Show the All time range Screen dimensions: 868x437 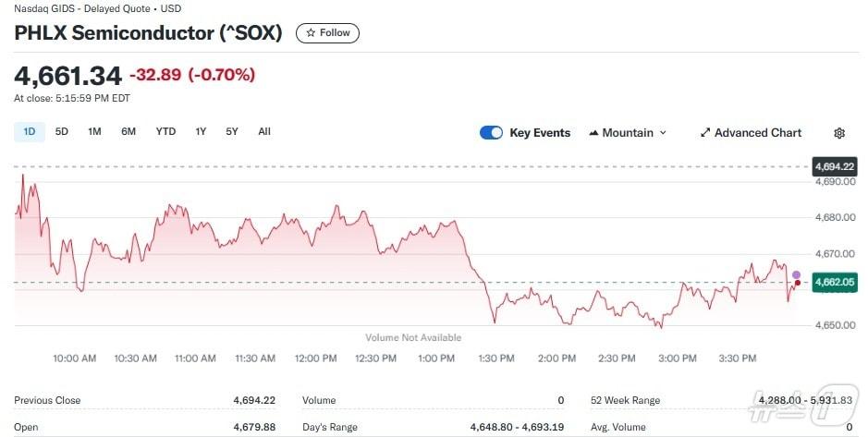(264, 132)
